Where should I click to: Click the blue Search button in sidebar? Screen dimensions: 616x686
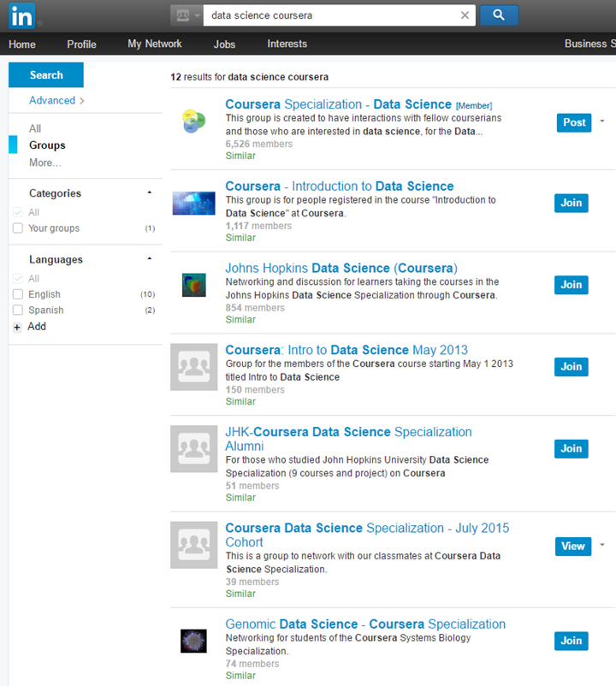click(46, 74)
